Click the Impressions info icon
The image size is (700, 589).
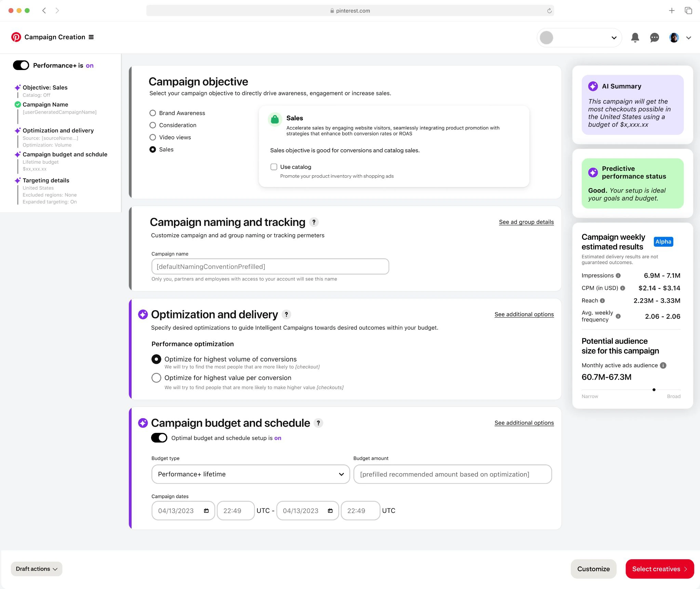tap(618, 276)
